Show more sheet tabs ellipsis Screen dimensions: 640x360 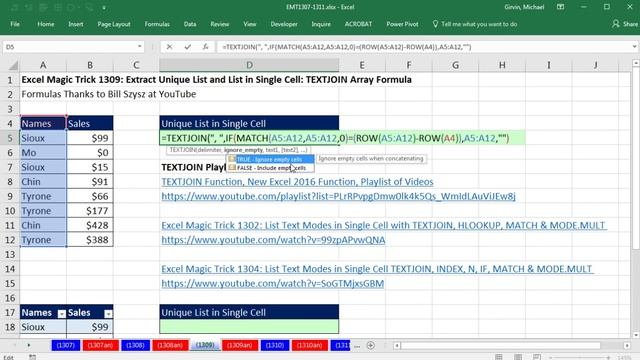click(x=357, y=346)
